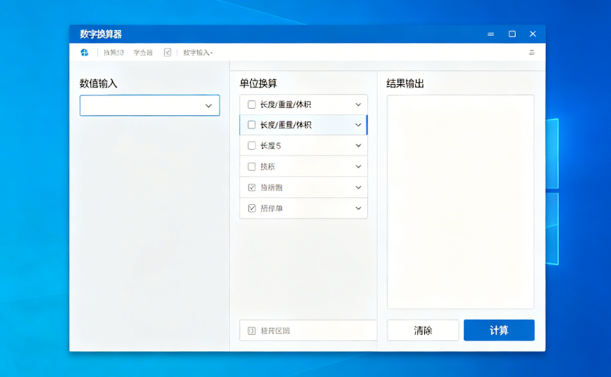Uncheck the fifth unit row checkbox
611x377 pixels.
pos(252,188)
